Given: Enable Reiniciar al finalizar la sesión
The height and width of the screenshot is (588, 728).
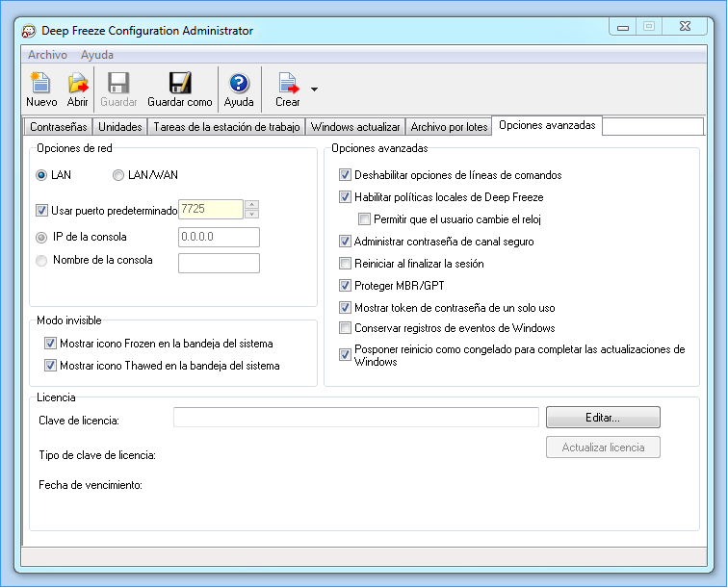Looking at the screenshot, I should point(345,264).
